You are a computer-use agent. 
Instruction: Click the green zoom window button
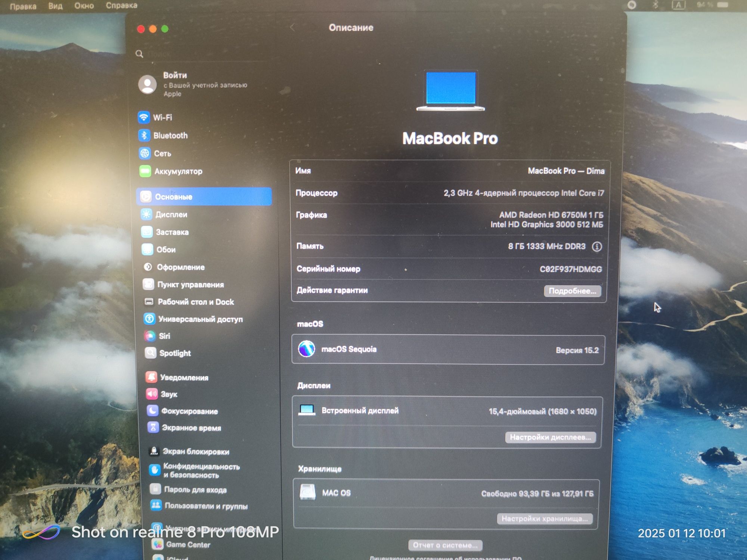click(x=165, y=29)
